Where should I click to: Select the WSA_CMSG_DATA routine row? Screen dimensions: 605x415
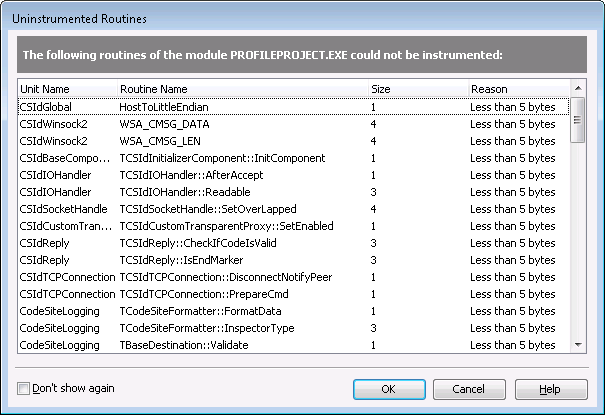(x=294, y=124)
